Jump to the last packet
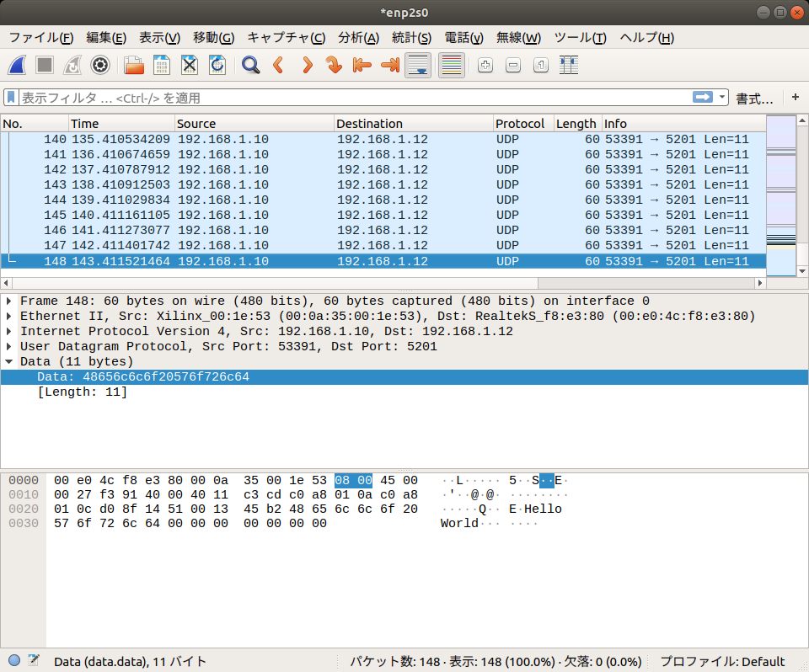 (x=390, y=65)
